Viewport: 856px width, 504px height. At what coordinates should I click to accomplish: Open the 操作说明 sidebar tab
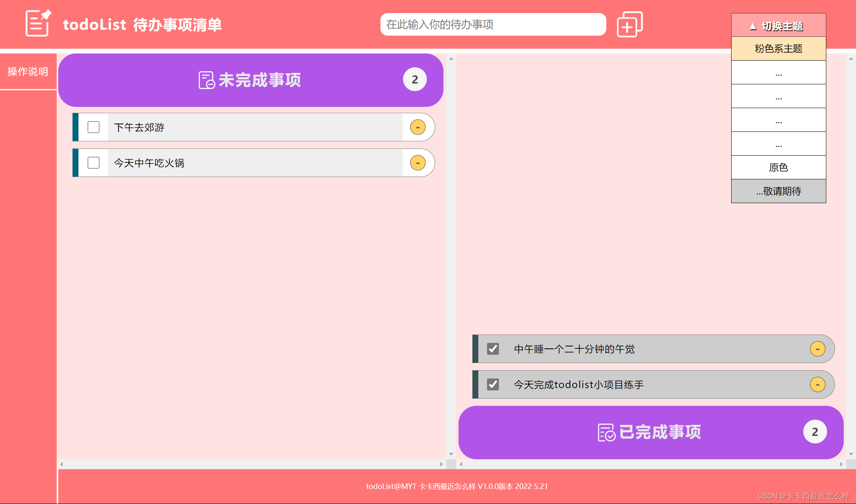click(x=28, y=72)
